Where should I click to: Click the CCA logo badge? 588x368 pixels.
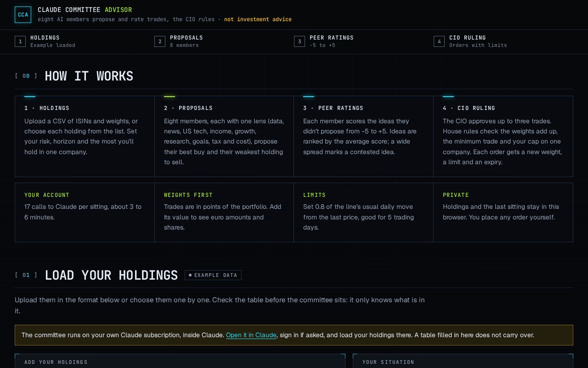click(23, 15)
